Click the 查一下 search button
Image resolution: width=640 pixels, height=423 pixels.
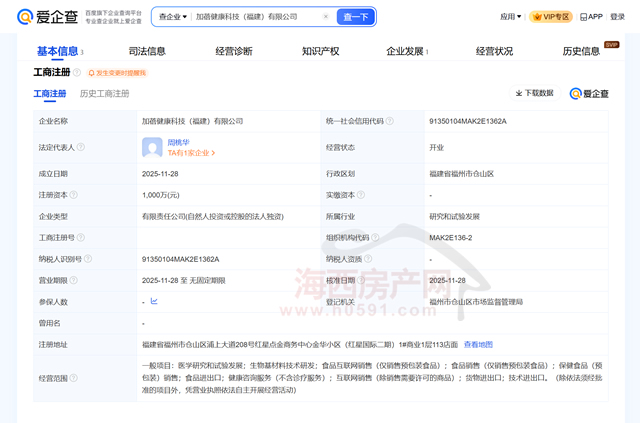(x=355, y=17)
